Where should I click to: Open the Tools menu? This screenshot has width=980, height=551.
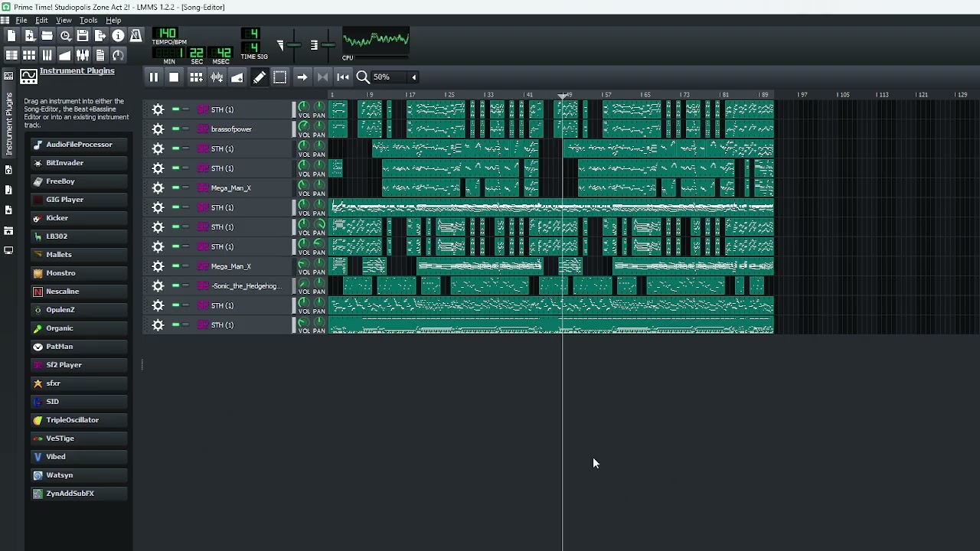88,21
